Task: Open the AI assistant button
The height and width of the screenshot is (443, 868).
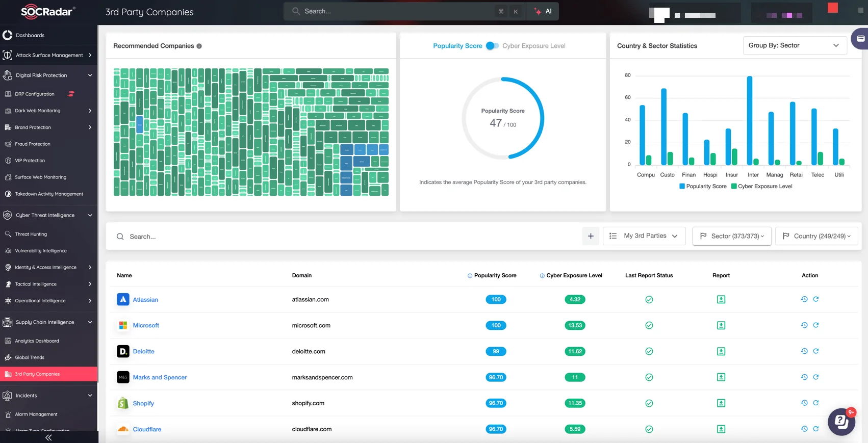Action: pyautogui.click(x=543, y=11)
